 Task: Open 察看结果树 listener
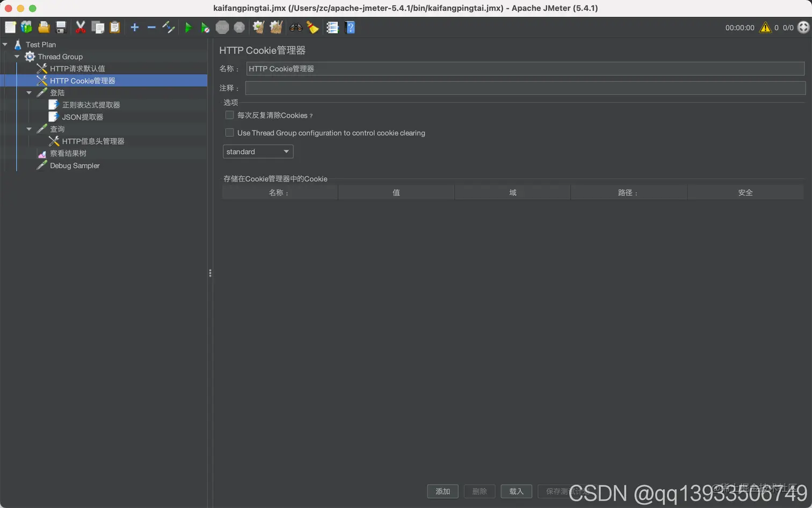click(x=68, y=153)
